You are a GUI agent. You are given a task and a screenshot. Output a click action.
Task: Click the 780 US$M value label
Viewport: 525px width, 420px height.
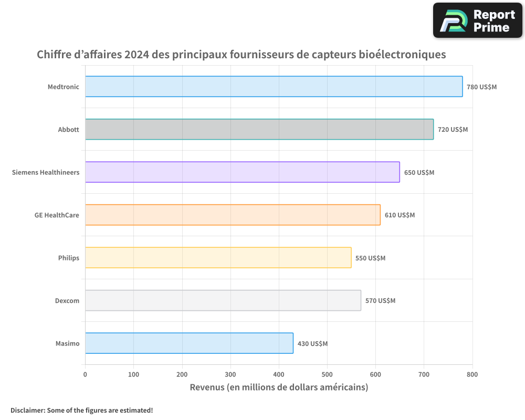481,87
